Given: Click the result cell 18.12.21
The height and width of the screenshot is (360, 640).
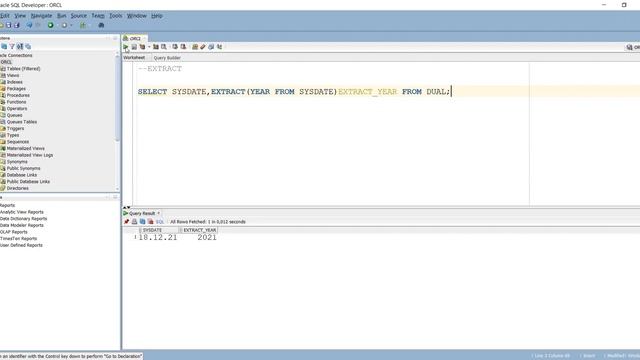Looking at the screenshot, I should 158,238.
